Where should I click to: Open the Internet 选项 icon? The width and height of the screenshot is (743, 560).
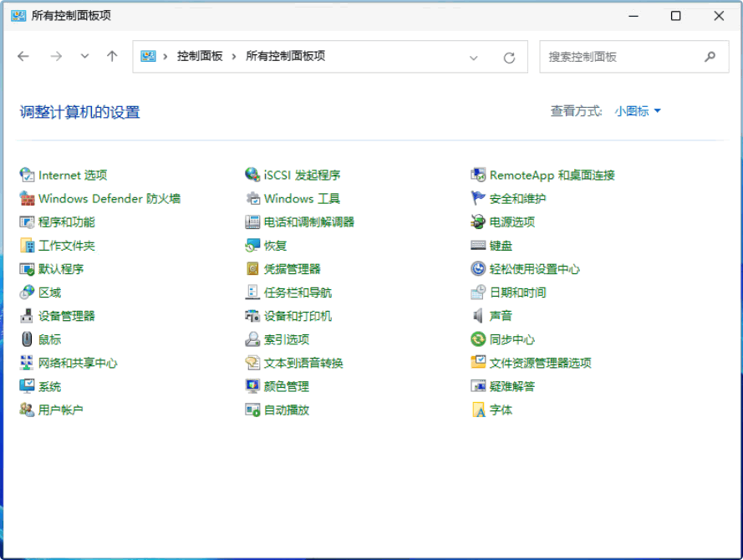(27, 175)
